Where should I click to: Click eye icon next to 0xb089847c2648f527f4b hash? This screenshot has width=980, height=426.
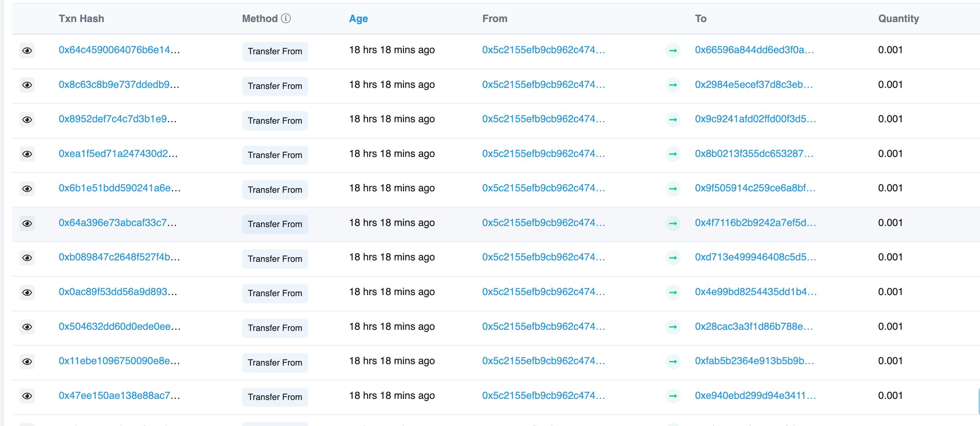point(27,258)
